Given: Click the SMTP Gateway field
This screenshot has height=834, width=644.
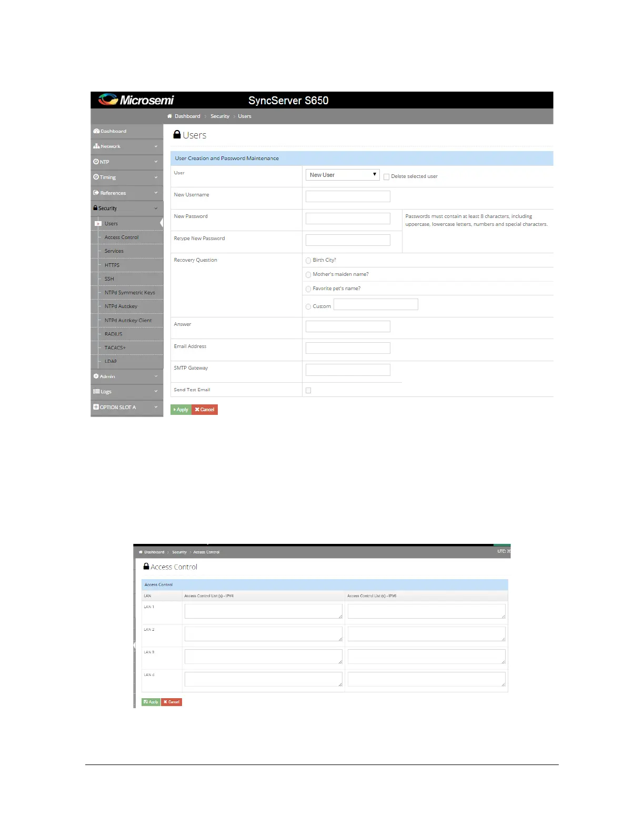Looking at the screenshot, I should (x=348, y=370).
